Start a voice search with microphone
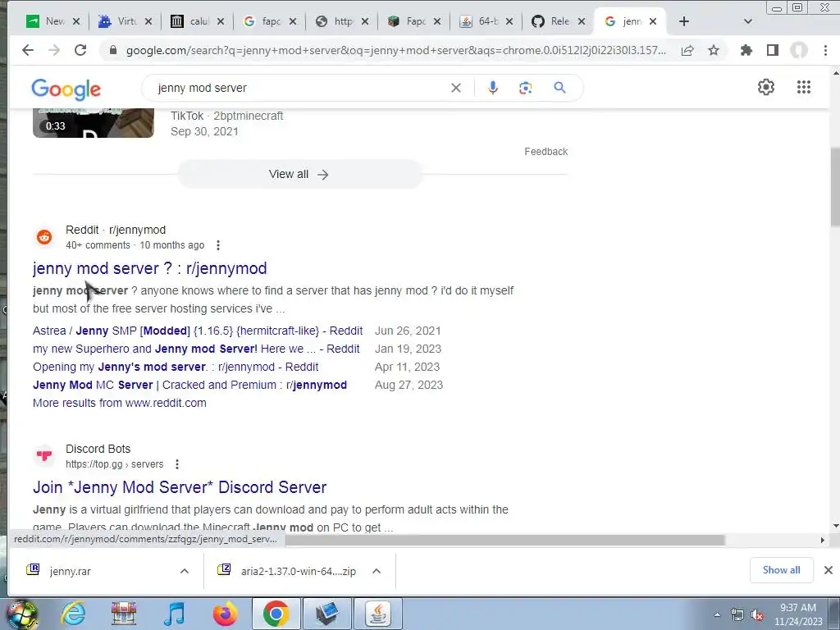The height and width of the screenshot is (630, 840). pyautogui.click(x=493, y=88)
